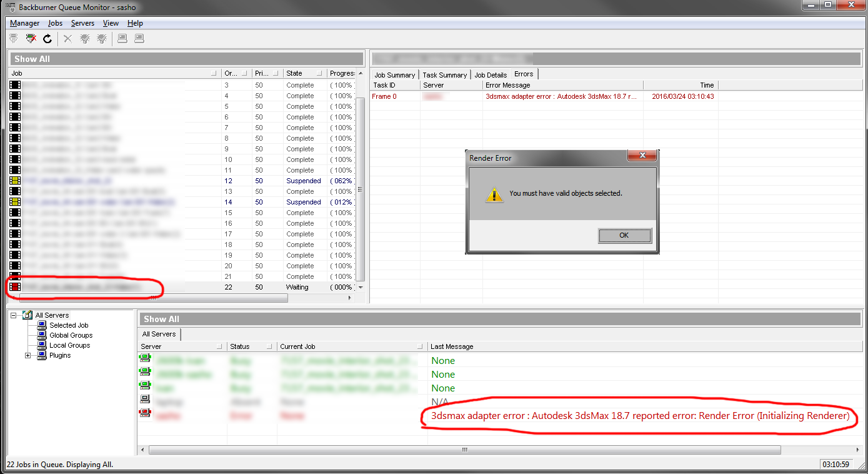Click the Last Message column header
868x474 pixels.
click(646, 346)
